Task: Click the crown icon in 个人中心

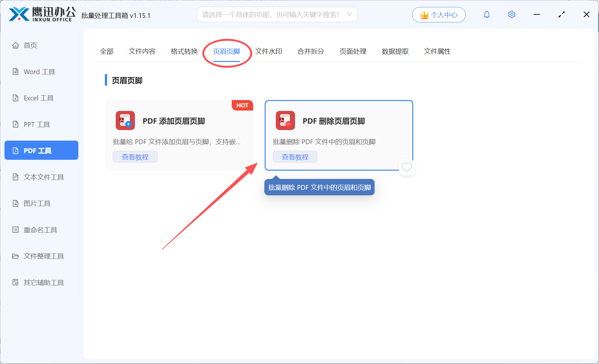Action: coord(424,15)
